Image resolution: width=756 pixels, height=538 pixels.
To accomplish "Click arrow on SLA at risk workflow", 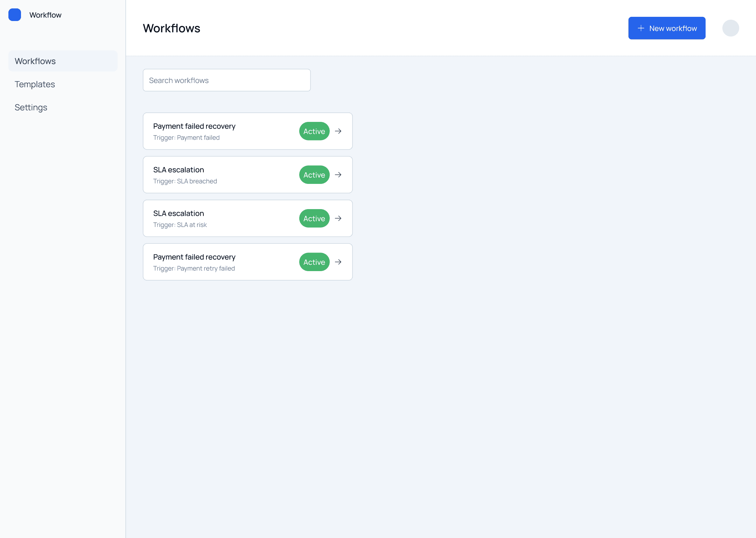I will click(x=338, y=218).
